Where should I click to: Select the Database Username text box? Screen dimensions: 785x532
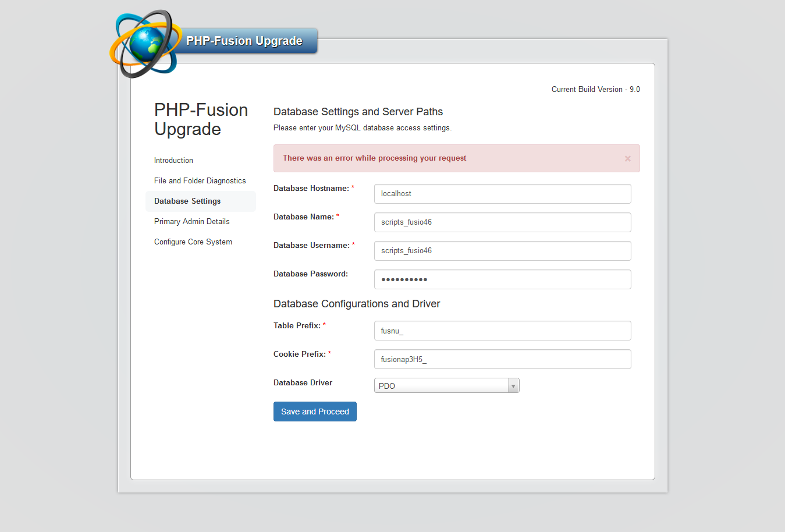pyautogui.click(x=502, y=250)
